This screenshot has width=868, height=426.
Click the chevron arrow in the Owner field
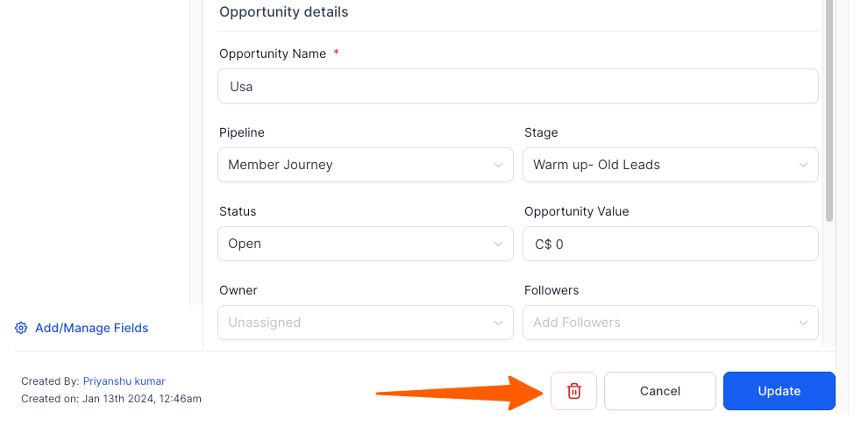498,323
